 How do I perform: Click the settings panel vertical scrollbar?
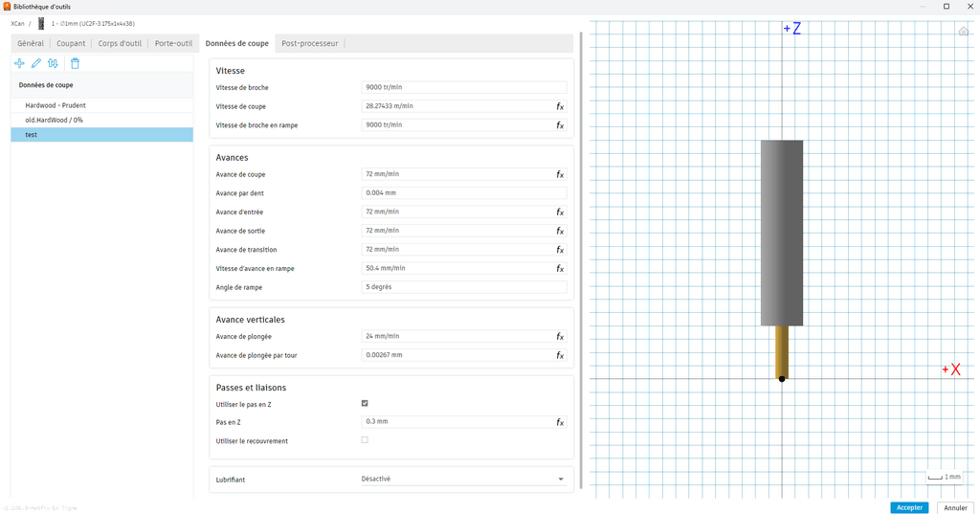[582, 259]
